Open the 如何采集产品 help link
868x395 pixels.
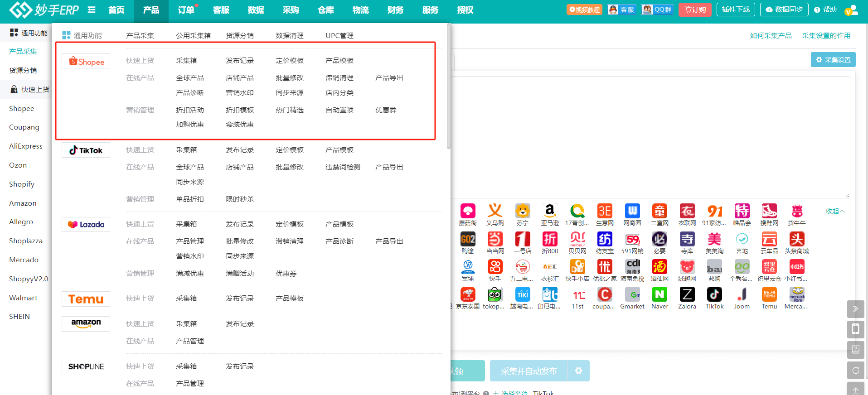pos(771,35)
